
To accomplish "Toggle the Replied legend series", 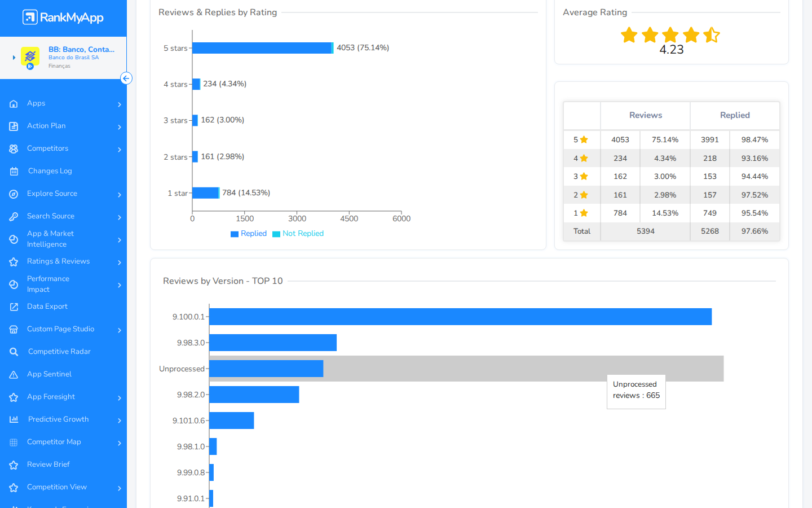I will (x=249, y=234).
